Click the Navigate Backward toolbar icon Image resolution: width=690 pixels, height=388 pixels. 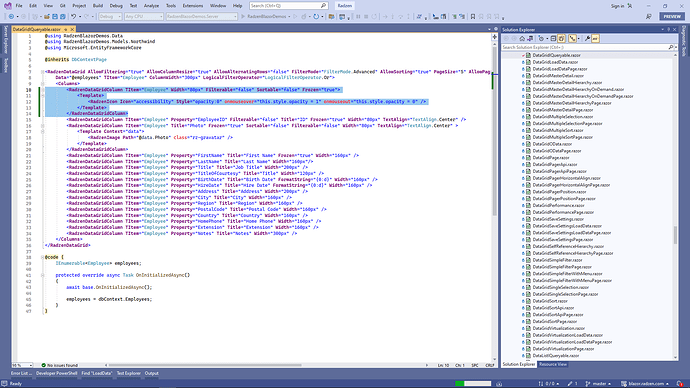pyautogui.click(x=11, y=16)
